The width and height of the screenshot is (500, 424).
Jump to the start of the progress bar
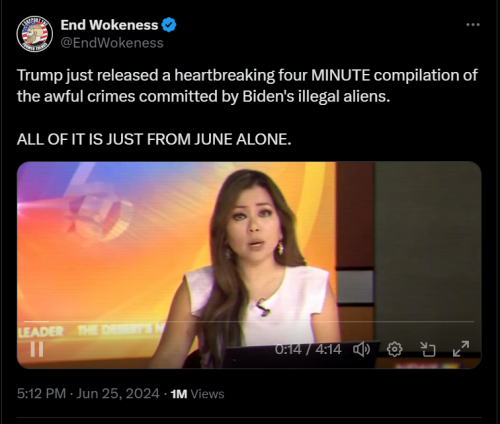25,322
